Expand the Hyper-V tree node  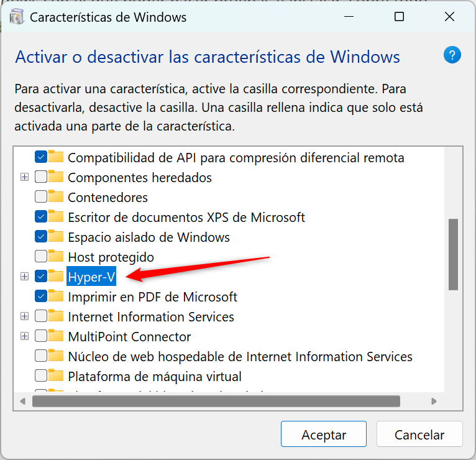pos(25,276)
